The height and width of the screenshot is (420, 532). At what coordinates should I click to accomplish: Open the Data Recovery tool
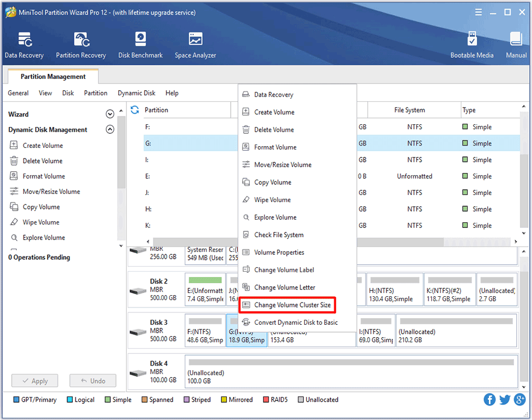click(x=24, y=45)
